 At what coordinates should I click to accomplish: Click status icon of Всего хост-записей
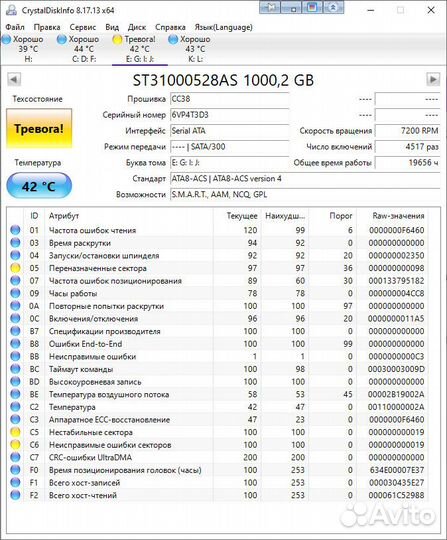click(x=15, y=483)
